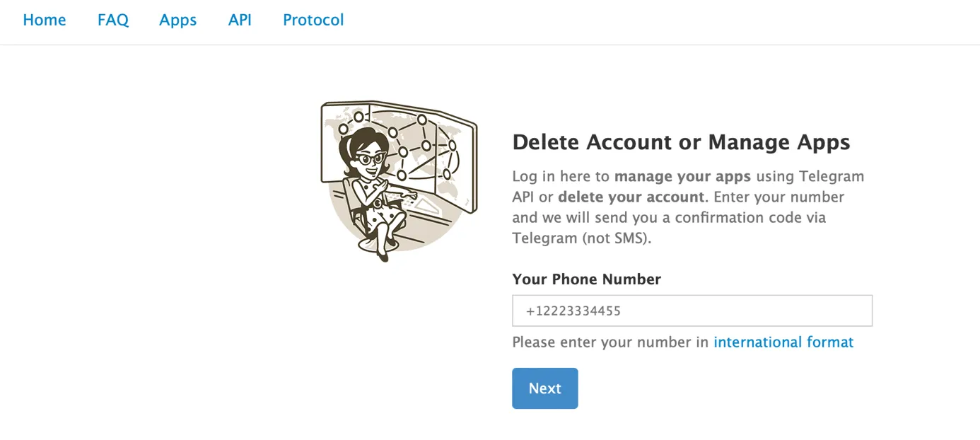Click the Next button

[x=544, y=388]
